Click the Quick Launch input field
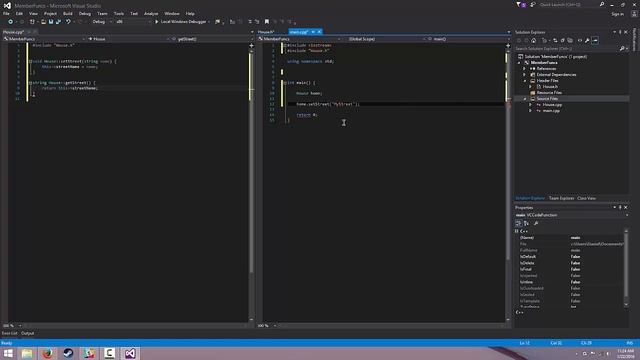This screenshot has height=360, width=640. (x=568, y=4)
